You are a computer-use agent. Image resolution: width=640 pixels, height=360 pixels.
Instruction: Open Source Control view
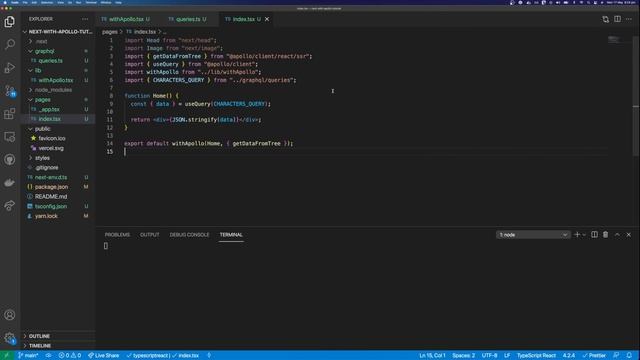9,91
